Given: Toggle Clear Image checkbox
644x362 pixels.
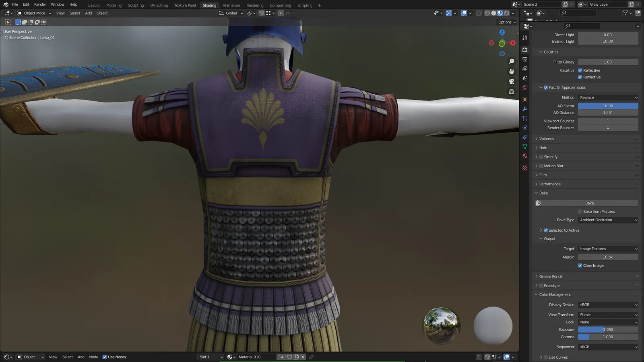Looking at the screenshot, I should click(x=580, y=265).
